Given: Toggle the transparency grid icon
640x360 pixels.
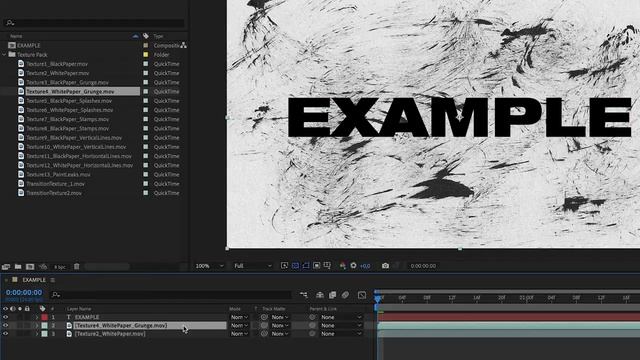Looking at the screenshot, I should (x=295, y=266).
